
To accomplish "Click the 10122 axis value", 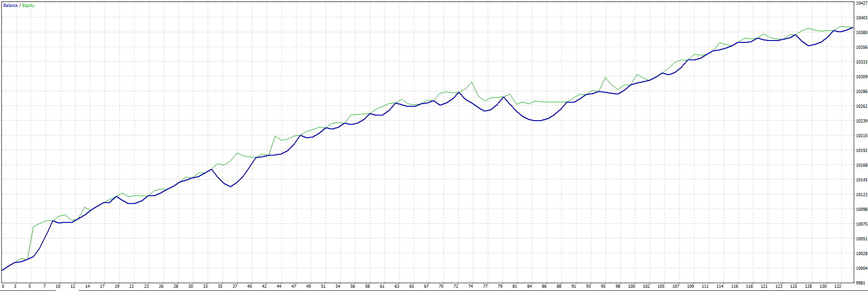I will coord(861,194).
